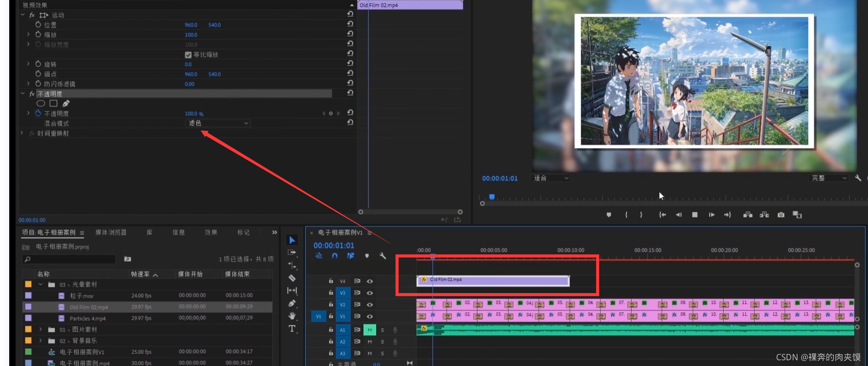This screenshot has height=366, width=868.
Task: Open zoom level dropdown 适合
Action: [551, 178]
